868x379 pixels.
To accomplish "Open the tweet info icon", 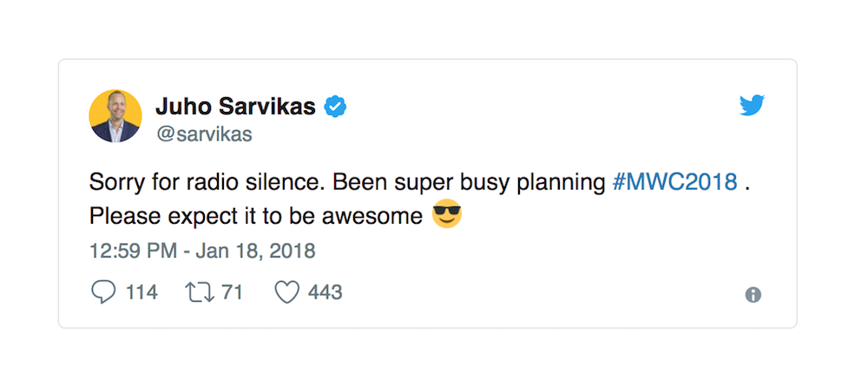I will (753, 295).
